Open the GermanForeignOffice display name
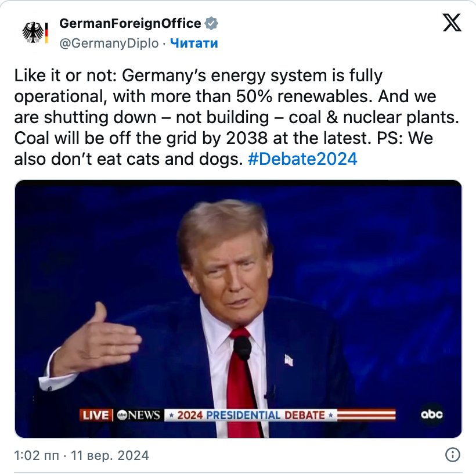The width and height of the screenshot is (476, 475). point(131,24)
